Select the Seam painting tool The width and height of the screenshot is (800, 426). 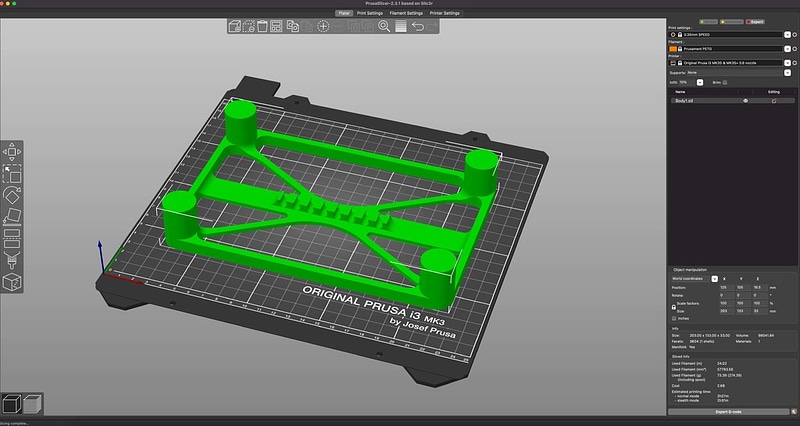coord(12,282)
